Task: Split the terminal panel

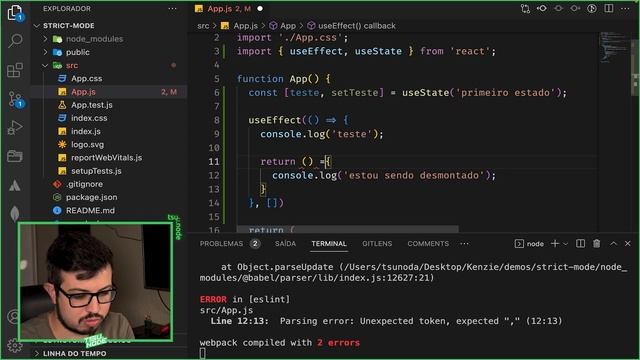Action: [x=580, y=244]
